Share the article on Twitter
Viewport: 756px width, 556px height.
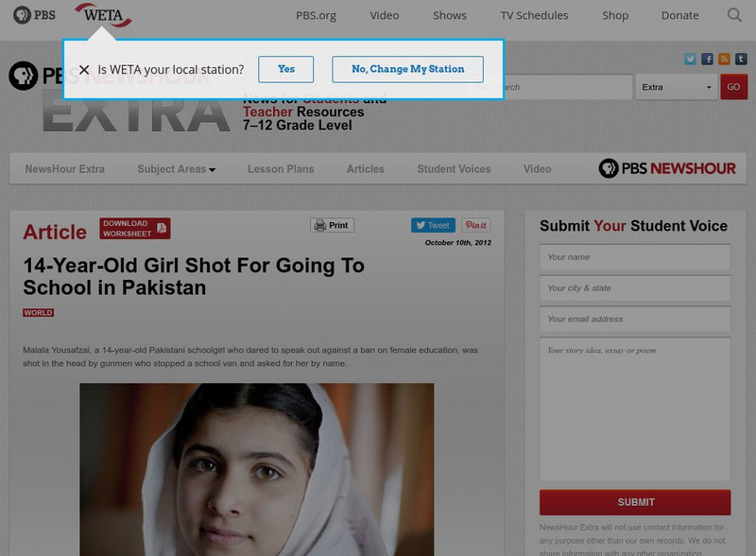pyautogui.click(x=432, y=225)
